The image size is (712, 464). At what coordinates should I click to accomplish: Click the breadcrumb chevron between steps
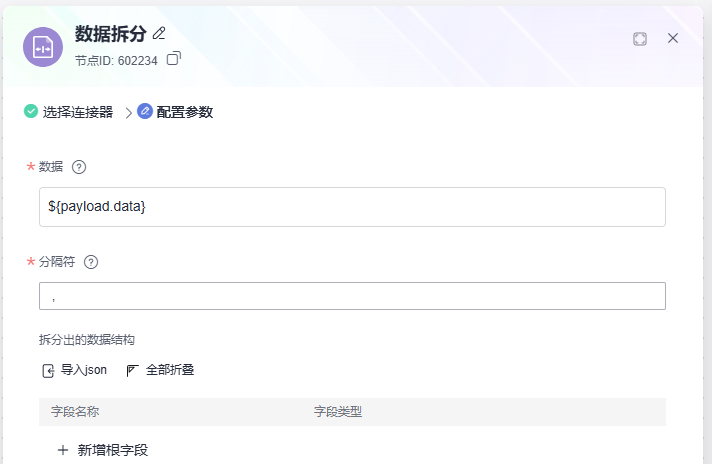(128, 113)
